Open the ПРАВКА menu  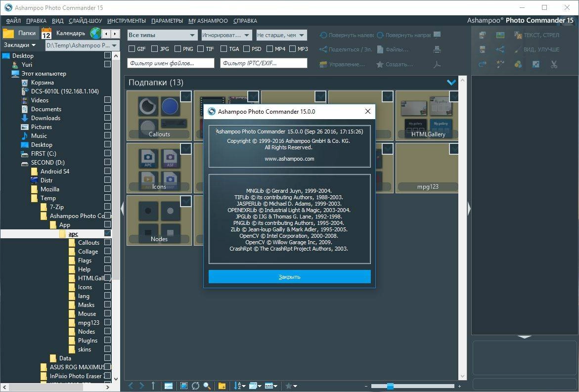coord(36,21)
